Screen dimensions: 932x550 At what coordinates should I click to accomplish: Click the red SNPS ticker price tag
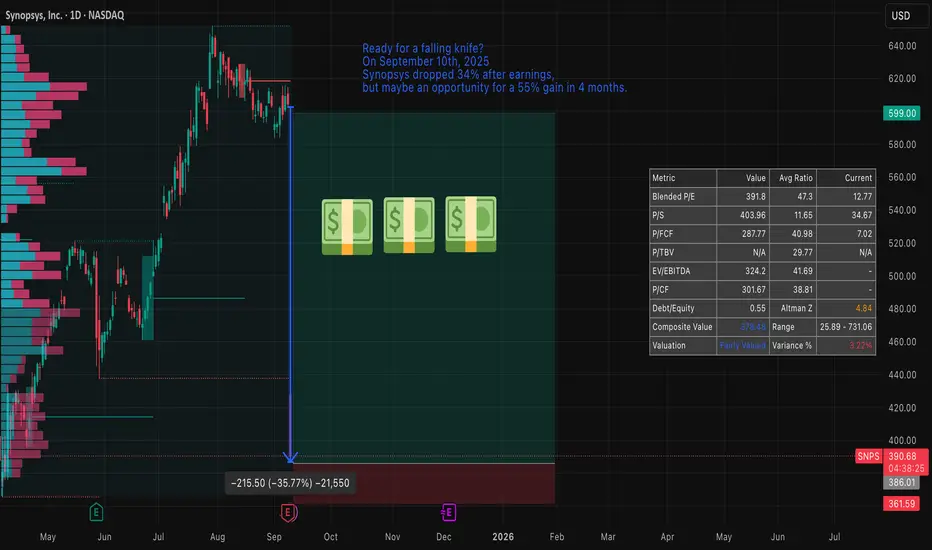[x=868, y=456]
